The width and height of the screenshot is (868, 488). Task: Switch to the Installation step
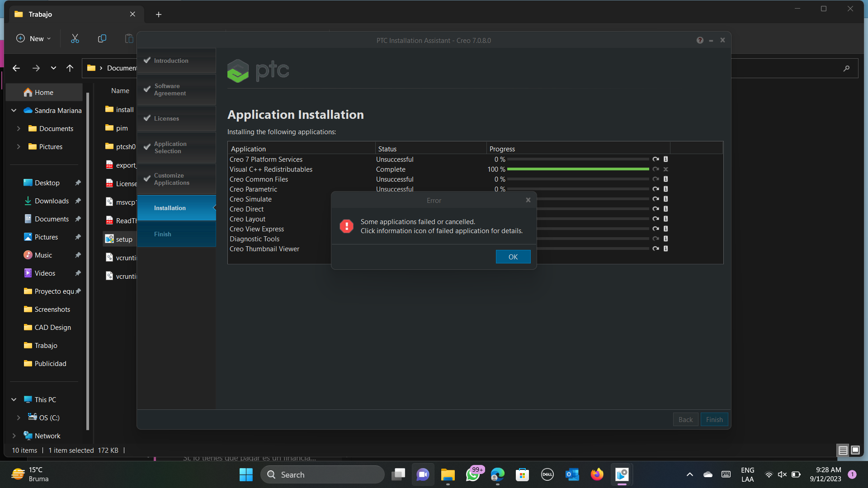click(176, 208)
